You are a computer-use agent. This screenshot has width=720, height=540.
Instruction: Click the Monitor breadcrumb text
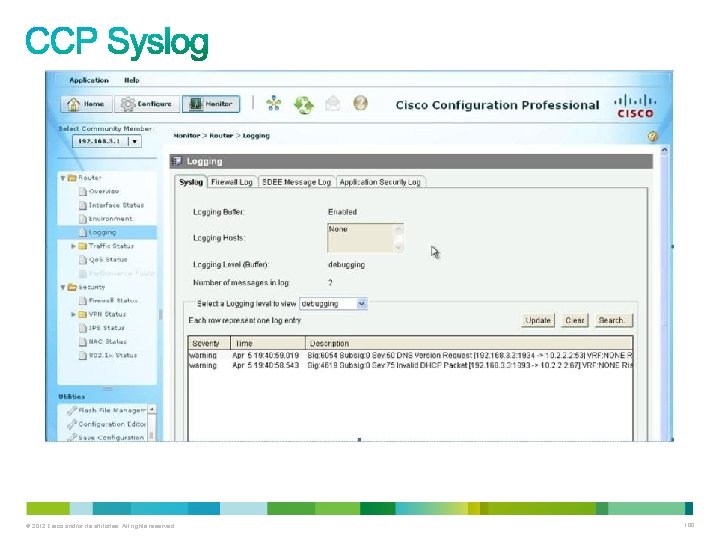(x=187, y=135)
